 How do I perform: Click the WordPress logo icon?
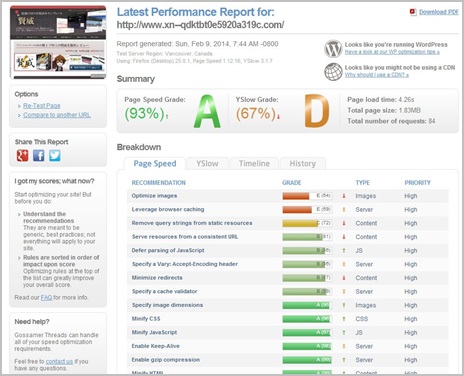coord(333,49)
